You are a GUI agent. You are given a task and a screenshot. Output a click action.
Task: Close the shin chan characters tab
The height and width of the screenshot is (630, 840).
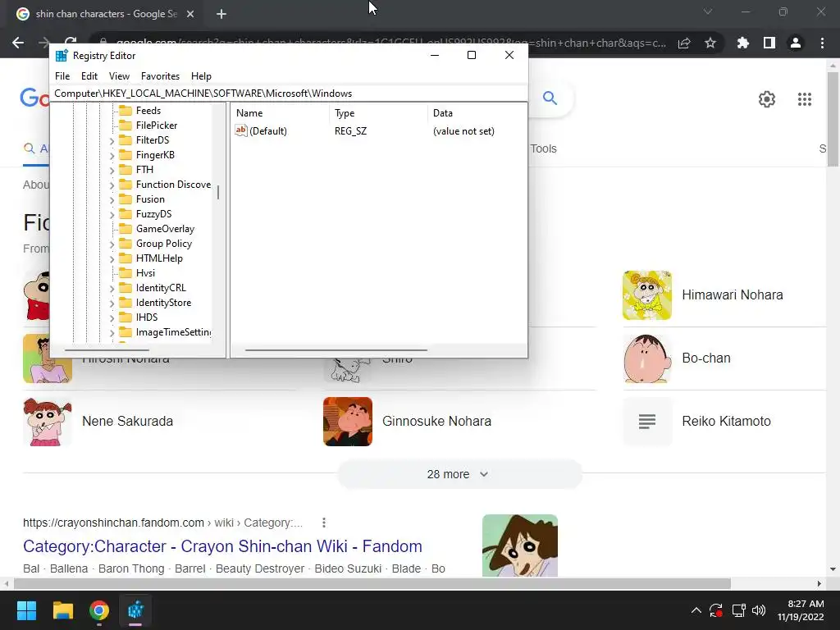pyautogui.click(x=190, y=14)
